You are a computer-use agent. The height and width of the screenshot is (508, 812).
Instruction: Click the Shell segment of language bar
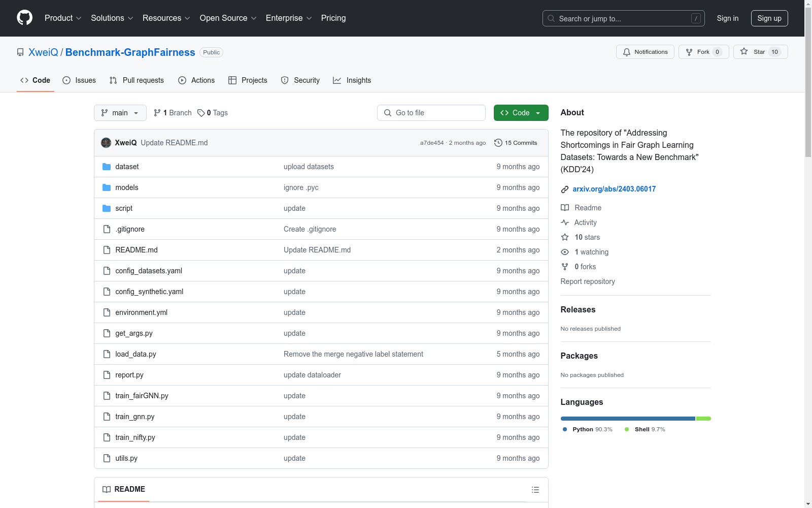(703, 419)
